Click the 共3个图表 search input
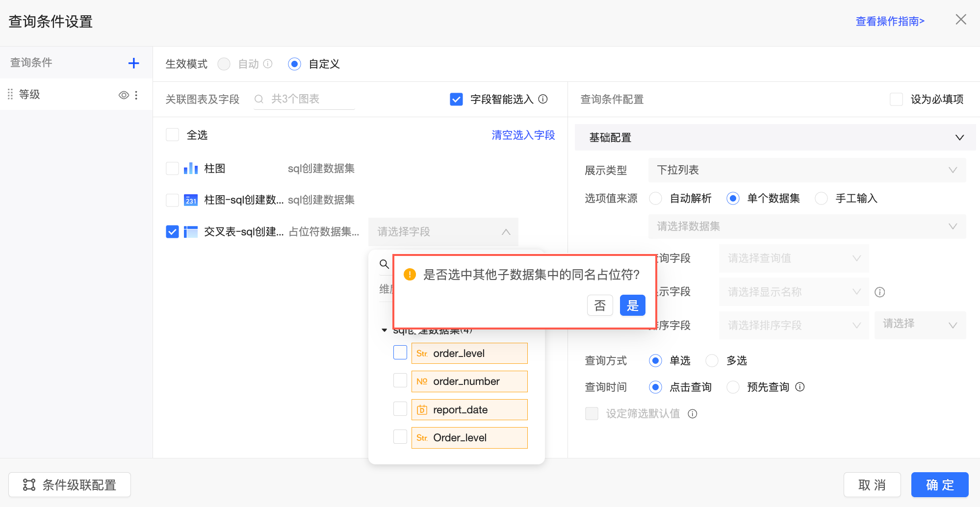Viewport: 980px width, 507px height. [x=304, y=99]
